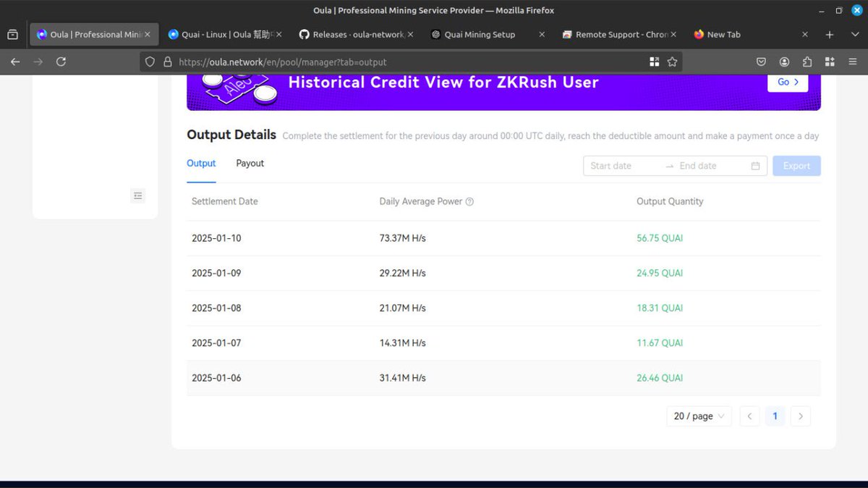Image resolution: width=868 pixels, height=488 pixels.
Task: Select the Payout tab
Action: [250, 164]
